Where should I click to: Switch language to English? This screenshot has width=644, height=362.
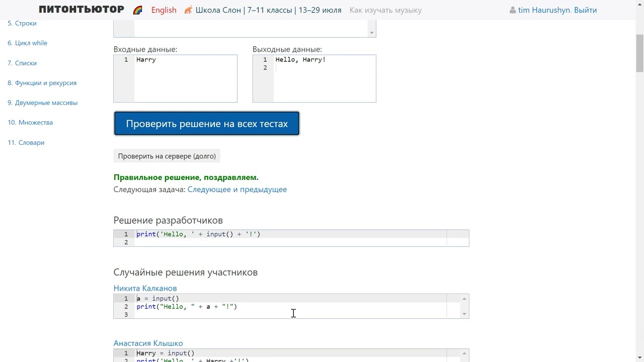click(x=164, y=10)
